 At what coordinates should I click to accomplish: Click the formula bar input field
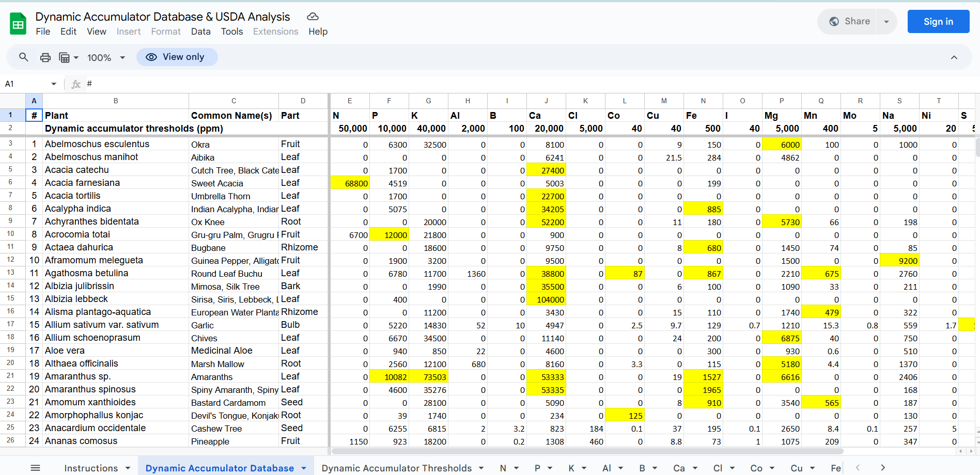click(517, 84)
